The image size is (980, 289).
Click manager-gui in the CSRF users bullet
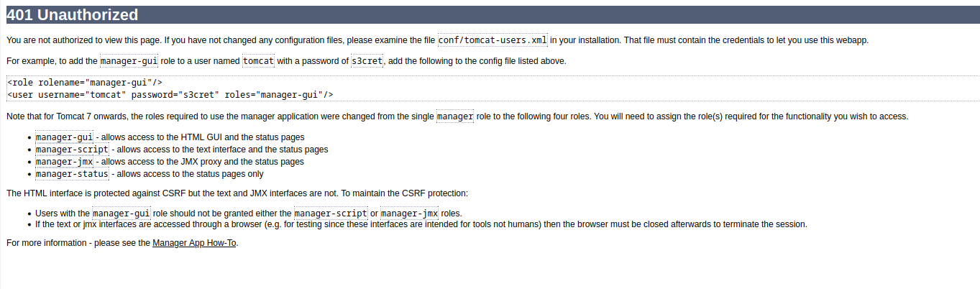[x=121, y=214]
